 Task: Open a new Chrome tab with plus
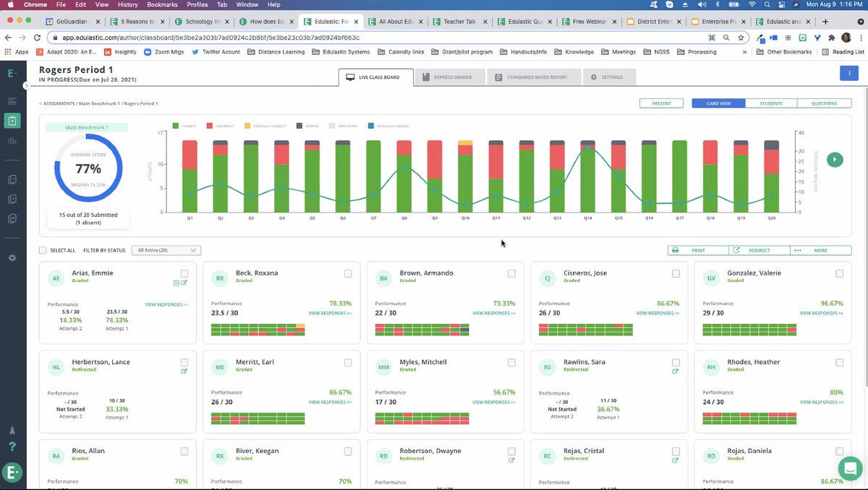825,22
